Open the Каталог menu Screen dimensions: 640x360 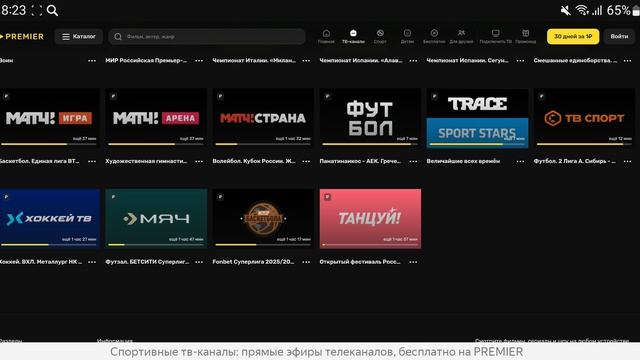(79, 36)
